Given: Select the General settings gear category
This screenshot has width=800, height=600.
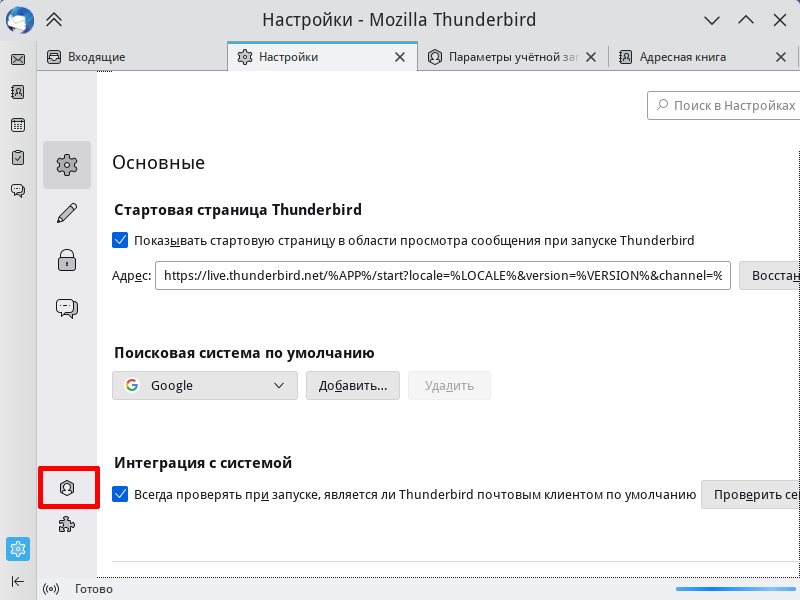Looking at the screenshot, I should point(67,165).
